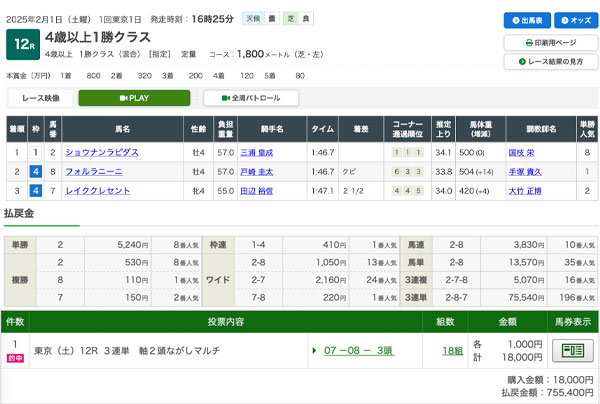Click the 18組 combinations count link

pyautogui.click(x=452, y=351)
